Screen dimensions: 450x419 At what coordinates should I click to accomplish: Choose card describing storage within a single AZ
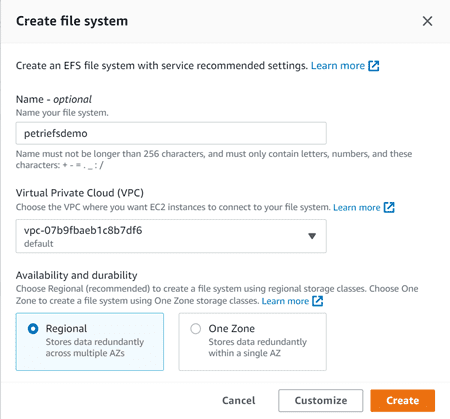(x=253, y=342)
